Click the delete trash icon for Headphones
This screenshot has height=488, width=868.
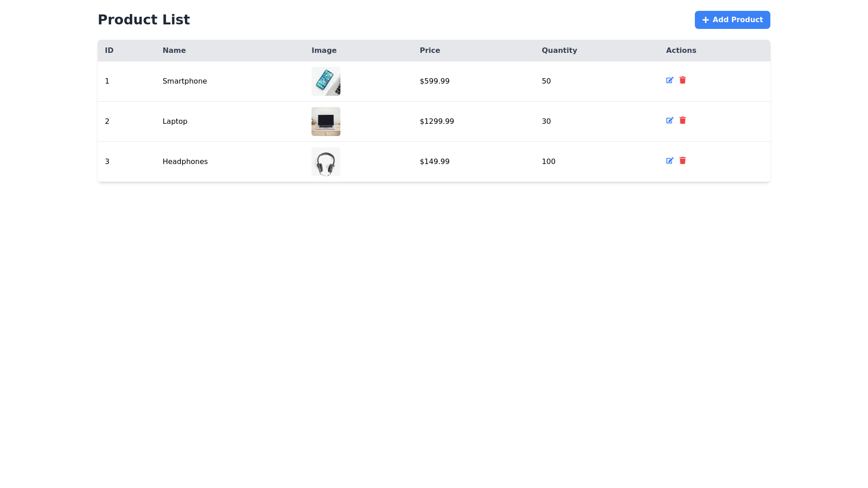click(683, 161)
